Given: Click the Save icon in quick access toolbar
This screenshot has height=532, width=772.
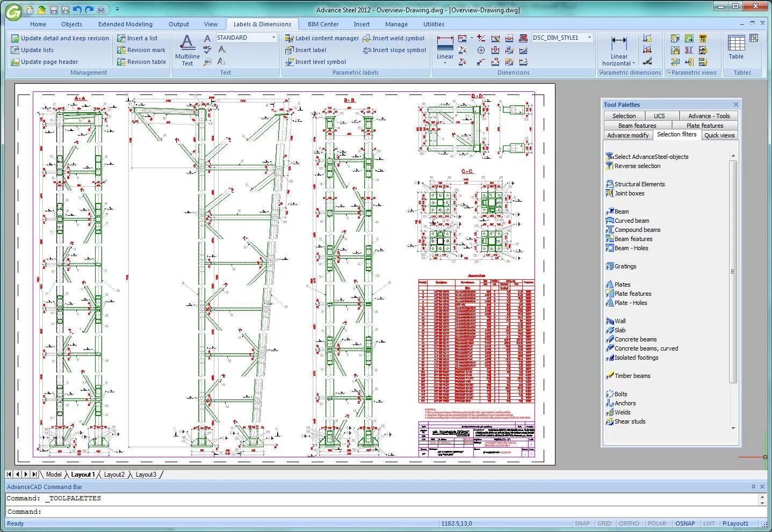Looking at the screenshot, I should pos(54,10).
